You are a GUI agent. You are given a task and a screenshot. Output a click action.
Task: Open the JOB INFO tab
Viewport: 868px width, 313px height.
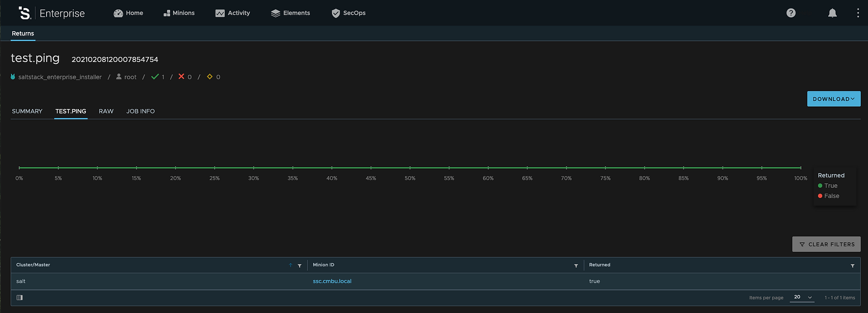pos(141,111)
